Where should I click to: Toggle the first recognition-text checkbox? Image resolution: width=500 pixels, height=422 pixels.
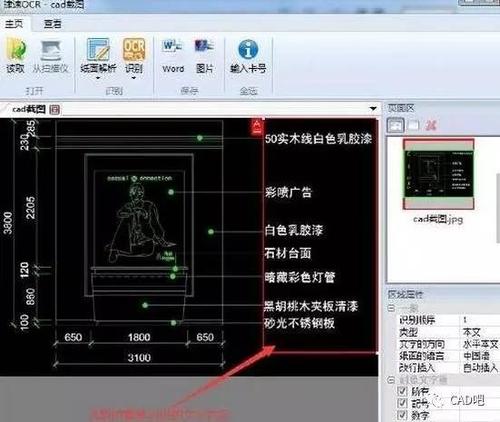pyautogui.click(x=402, y=391)
